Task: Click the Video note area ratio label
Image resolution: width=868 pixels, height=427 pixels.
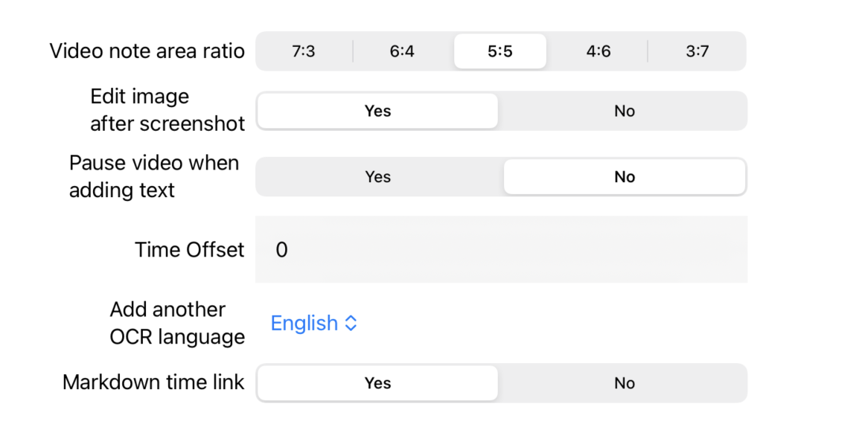Action: [x=147, y=51]
